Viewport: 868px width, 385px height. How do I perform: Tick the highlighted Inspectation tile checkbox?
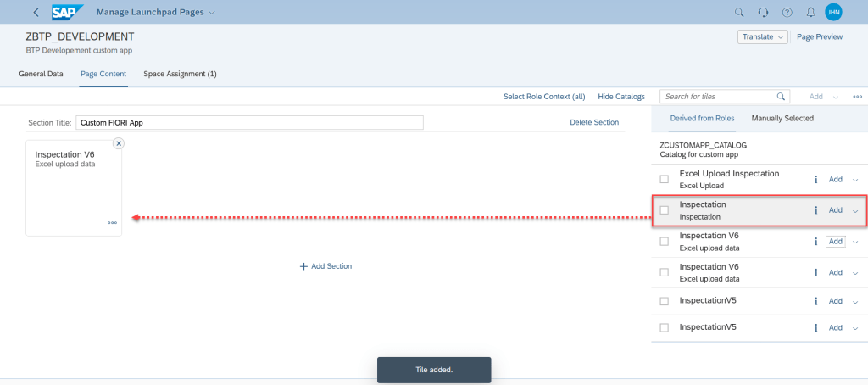click(x=665, y=210)
